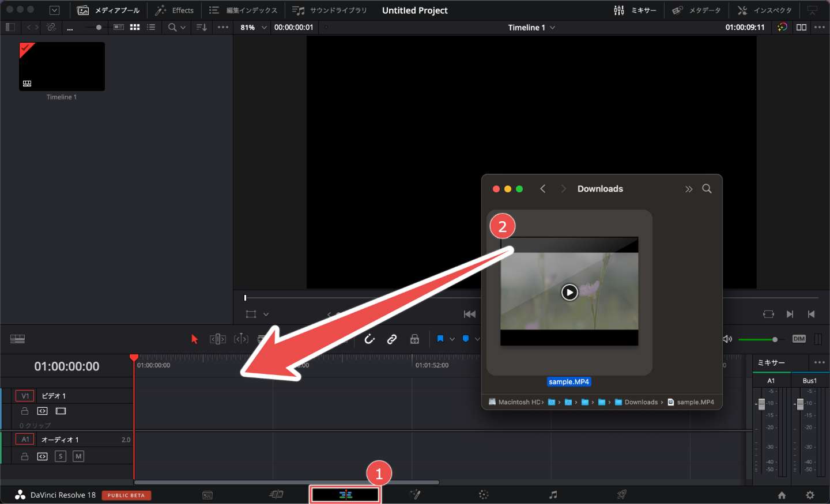Mute the オーディオ 1 track
Viewport: 830px width, 504px height.
[x=78, y=456]
